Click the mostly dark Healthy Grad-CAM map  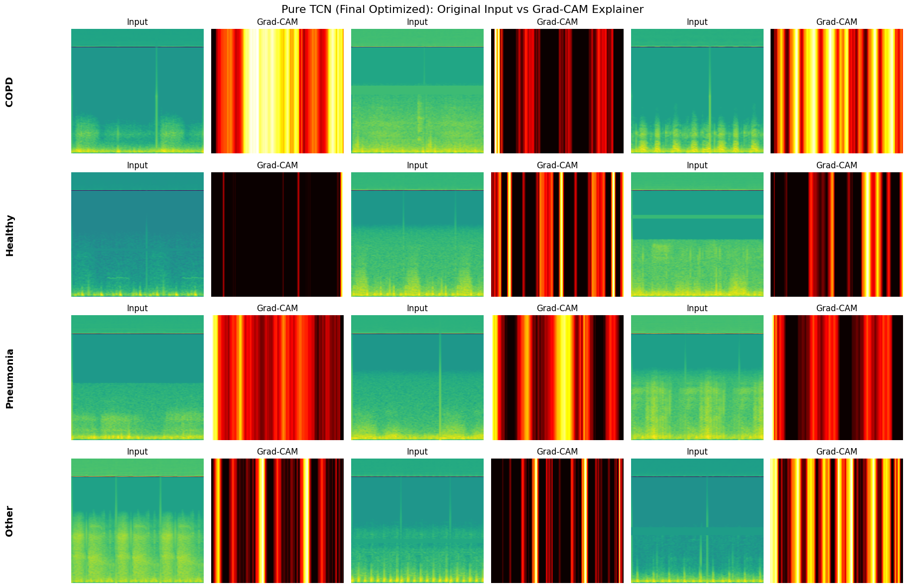(x=277, y=233)
